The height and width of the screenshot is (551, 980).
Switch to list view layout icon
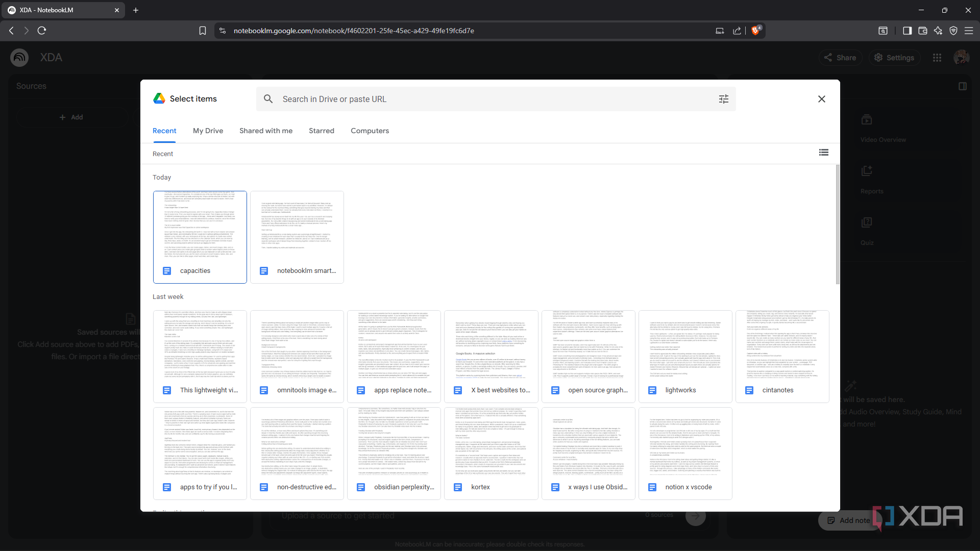(824, 153)
